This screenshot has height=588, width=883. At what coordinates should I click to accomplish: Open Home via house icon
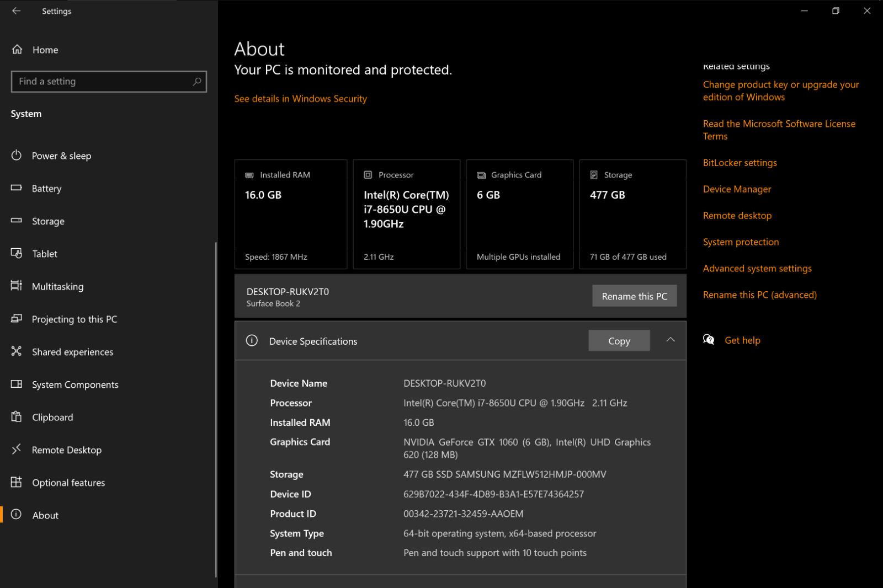pyautogui.click(x=17, y=50)
